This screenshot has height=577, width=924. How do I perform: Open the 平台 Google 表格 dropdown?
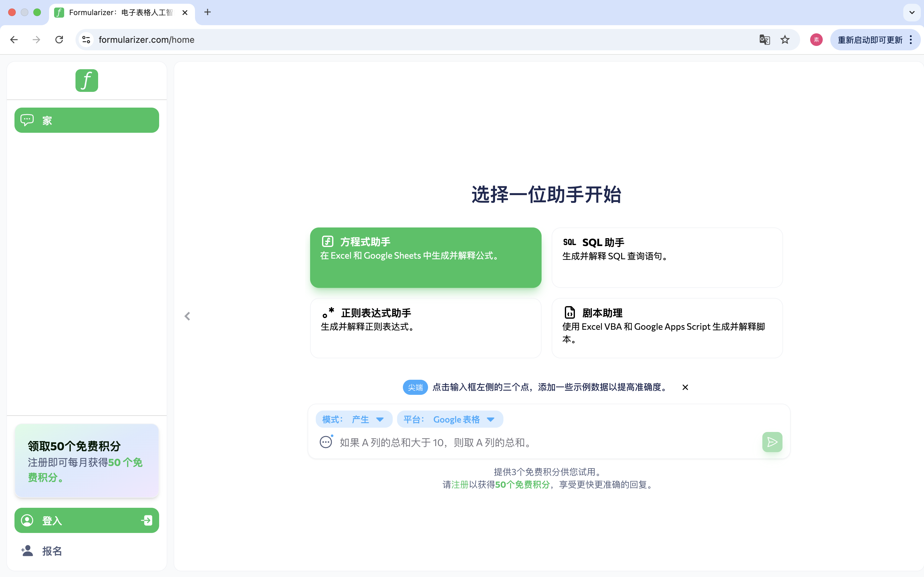(x=450, y=419)
